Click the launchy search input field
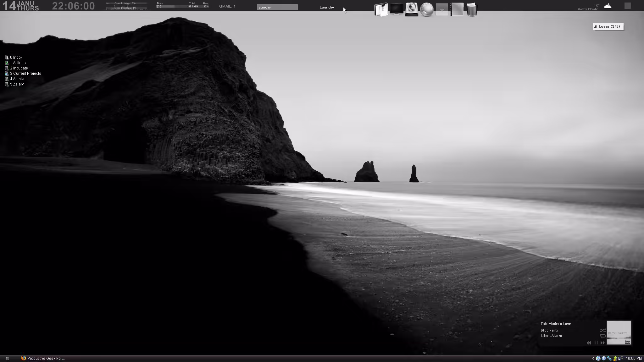Screen dimensions: 644x362 (x=277, y=7)
